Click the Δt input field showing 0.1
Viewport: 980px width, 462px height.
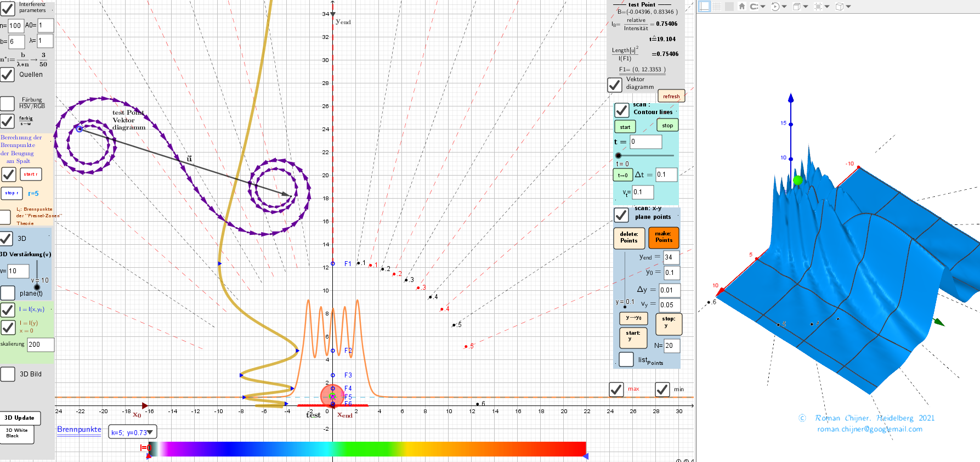point(666,174)
